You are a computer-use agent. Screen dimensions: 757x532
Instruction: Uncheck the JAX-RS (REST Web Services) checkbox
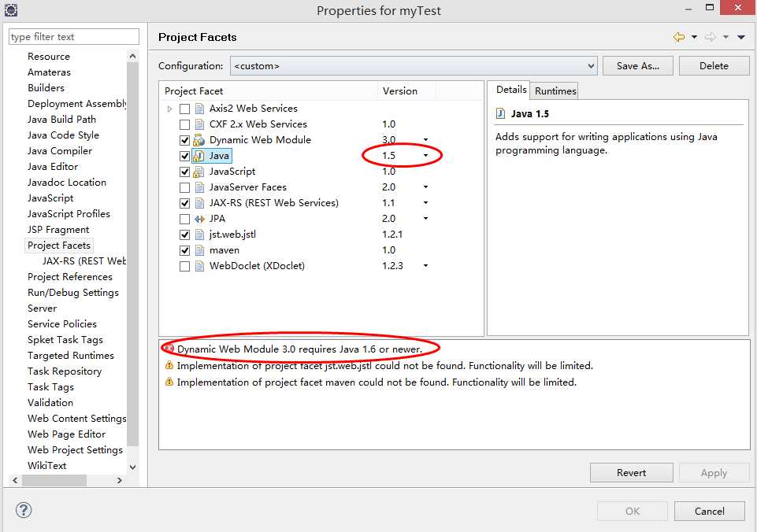(x=184, y=204)
